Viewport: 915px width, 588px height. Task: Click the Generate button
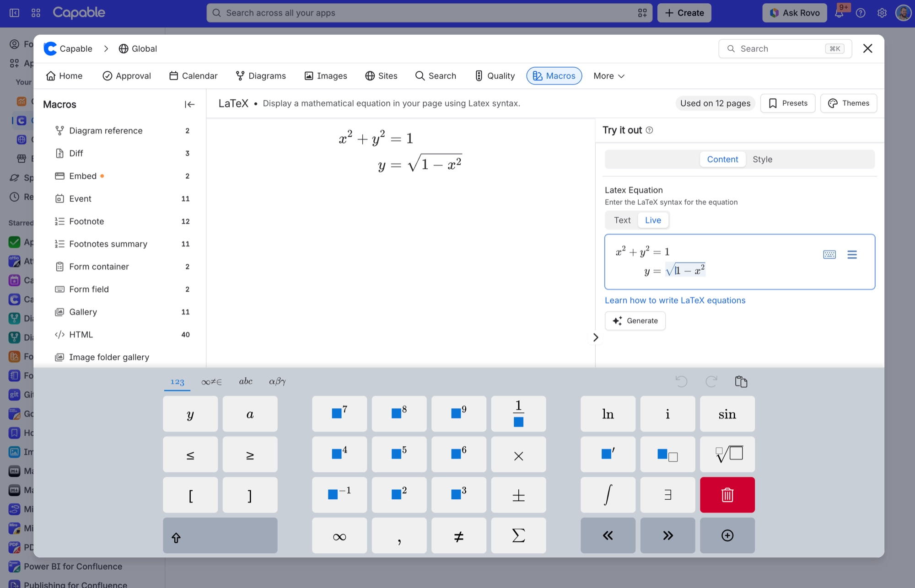[x=635, y=321]
